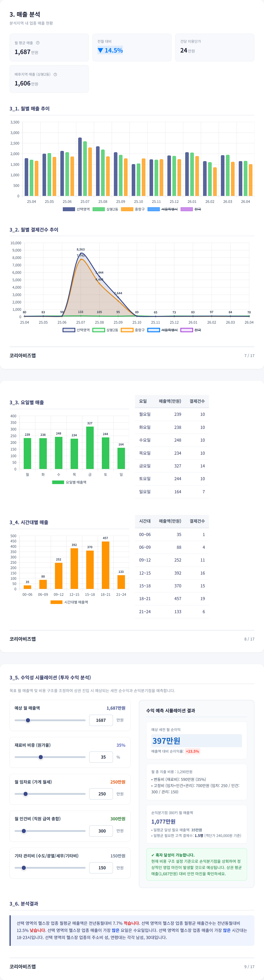This screenshot has width=264, height=980.
Task: Show 서울특별시 series in 월별 매출 추이 chart
Action: [163, 209]
